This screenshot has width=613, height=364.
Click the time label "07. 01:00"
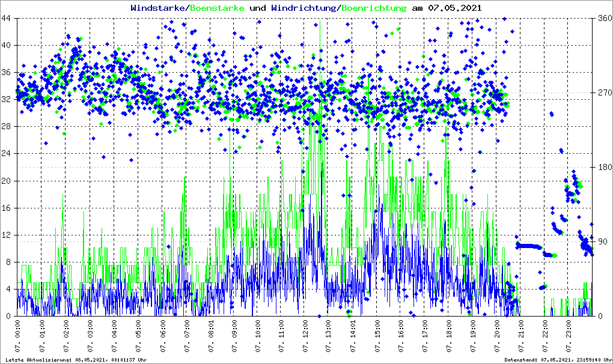click(x=42, y=336)
